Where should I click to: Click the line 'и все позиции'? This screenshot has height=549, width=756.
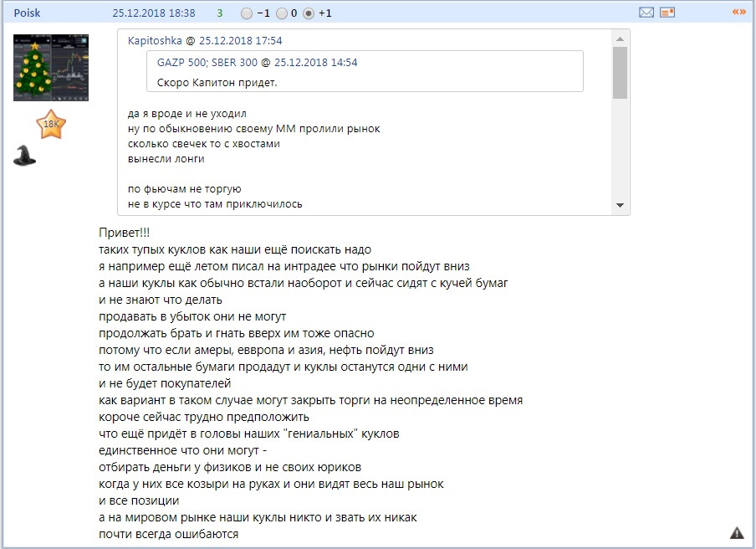[139, 500]
